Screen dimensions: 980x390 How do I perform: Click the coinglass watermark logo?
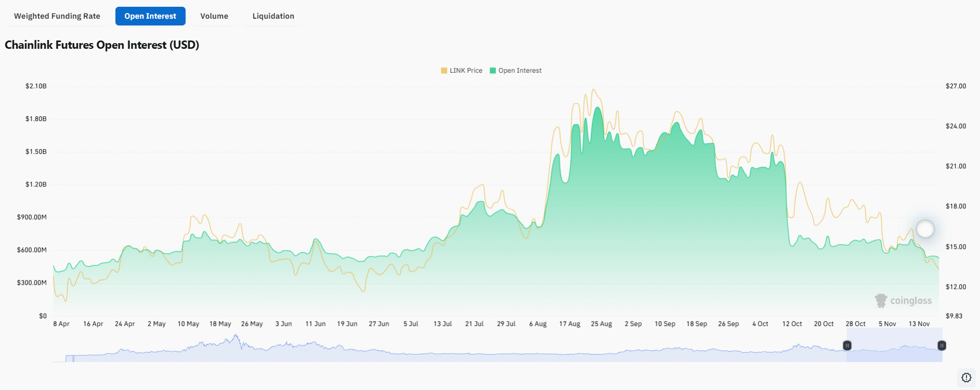[904, 301]
